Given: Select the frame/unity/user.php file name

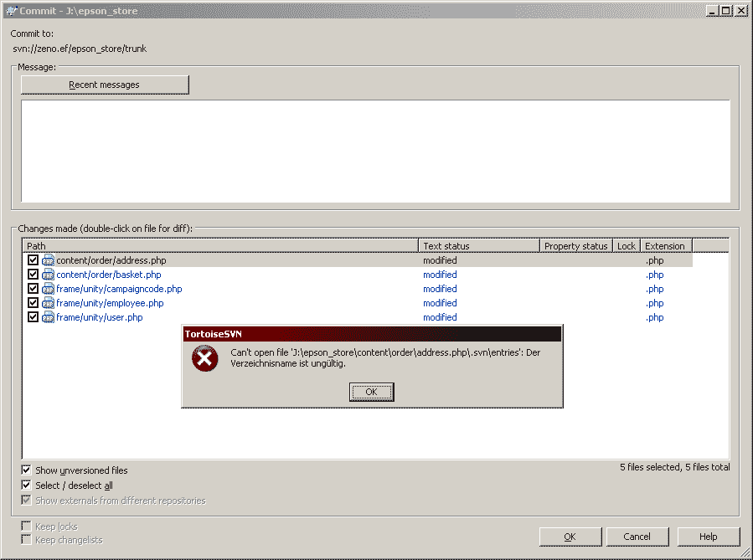Looking at the screenshot, I should tap(100, 317).
